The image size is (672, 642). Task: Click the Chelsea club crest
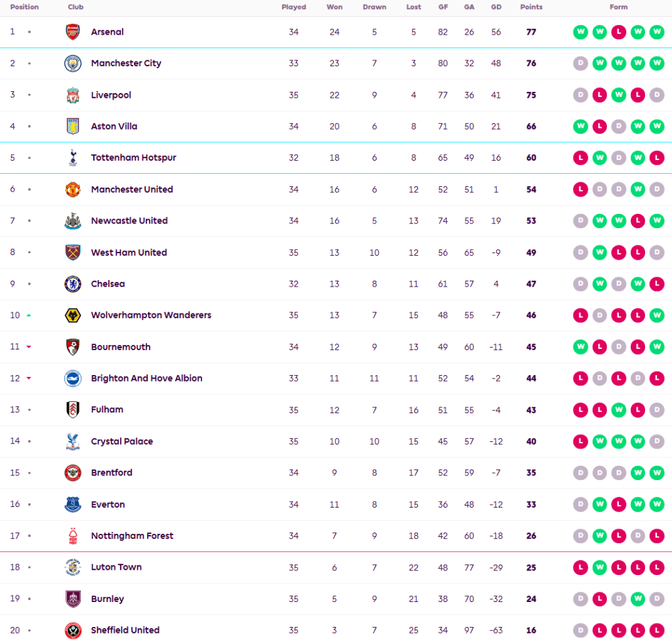[73, 284]
